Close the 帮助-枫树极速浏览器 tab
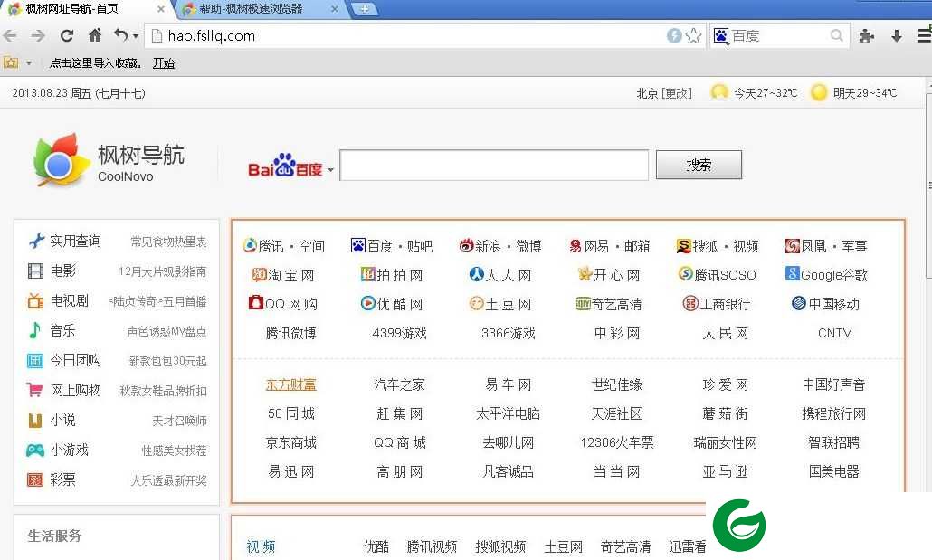Screen dimensions: 932x560 point(335,9)
